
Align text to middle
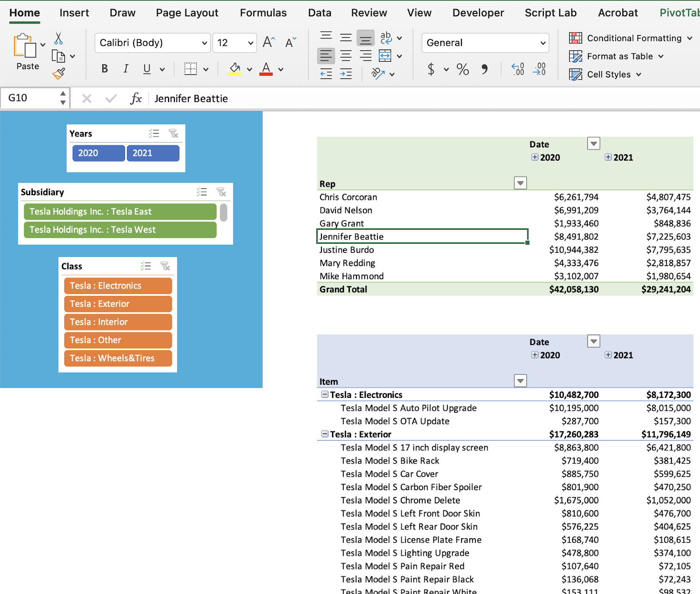[346, 38]
